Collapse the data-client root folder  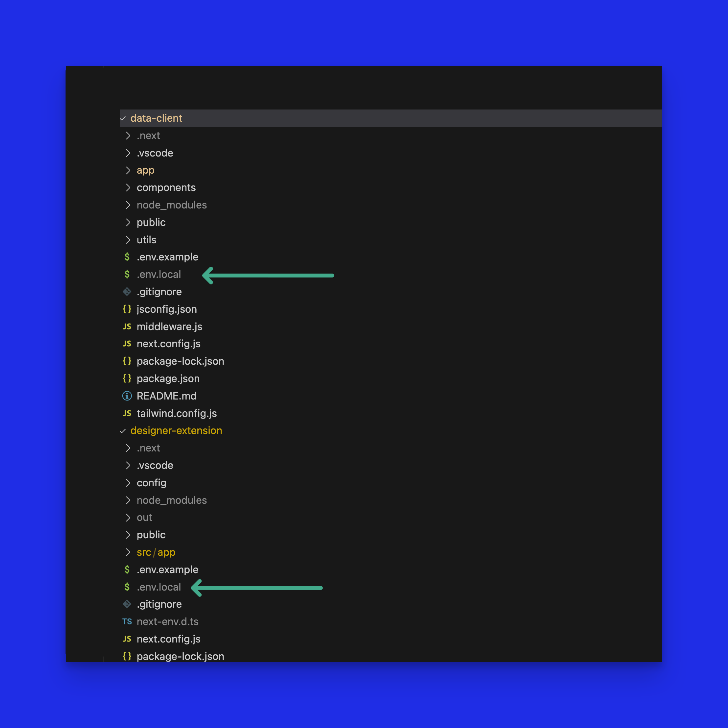tap(123, 118)
